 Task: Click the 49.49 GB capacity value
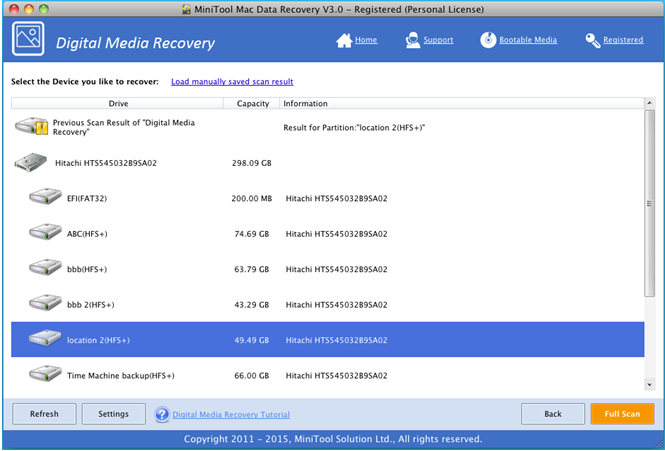click(x=251, y=340)
